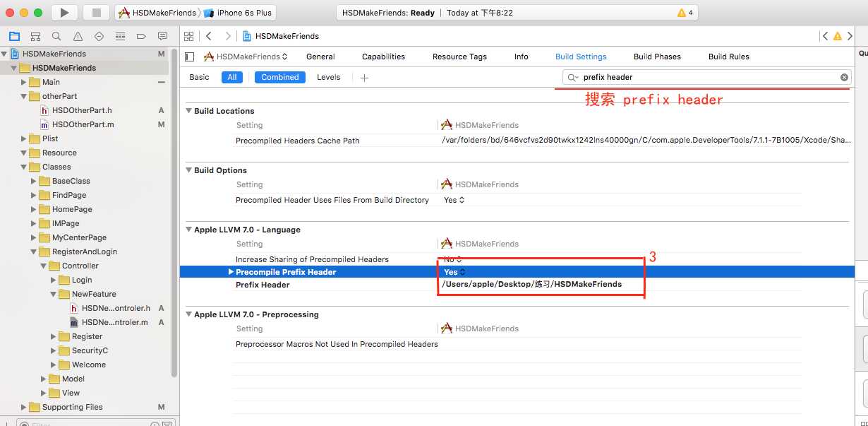The height and width of the screenshot is (426, 868).
Task: Go forward in editor history
Action: [227, 36]
